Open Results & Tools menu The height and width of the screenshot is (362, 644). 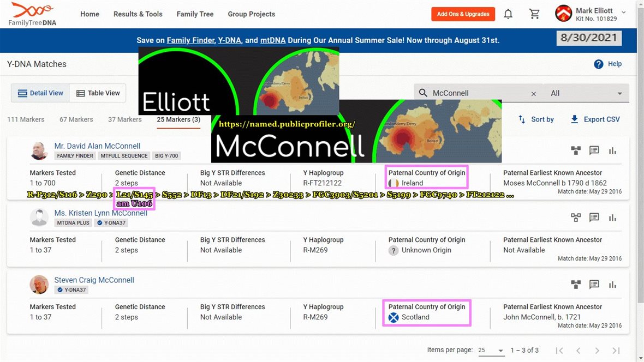(x=138, y=14)
